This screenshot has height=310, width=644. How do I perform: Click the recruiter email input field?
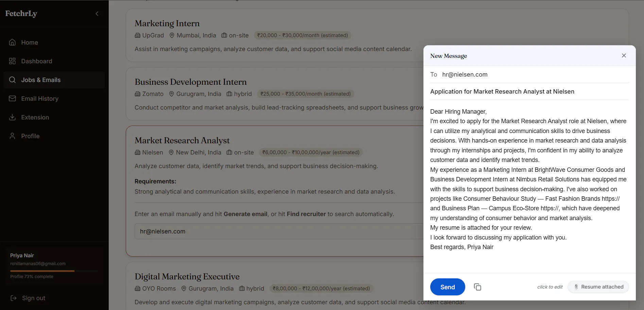click(279, 231)
